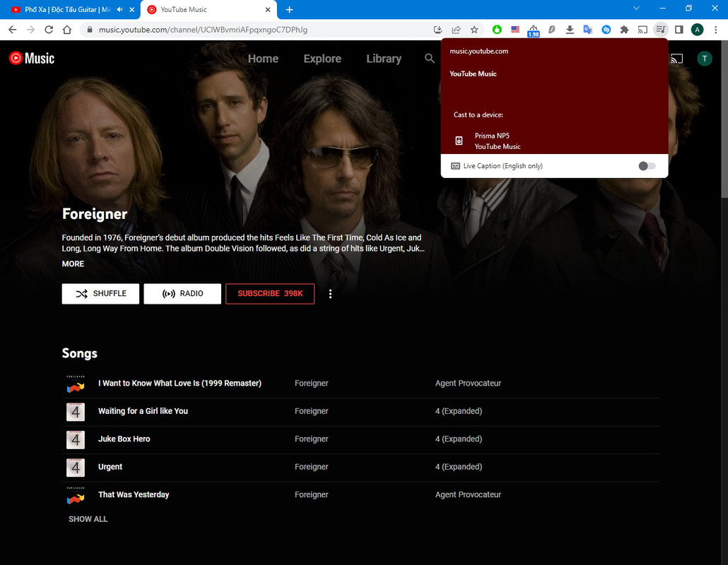Show all Foreigner songs

click(x=88, y=519)
